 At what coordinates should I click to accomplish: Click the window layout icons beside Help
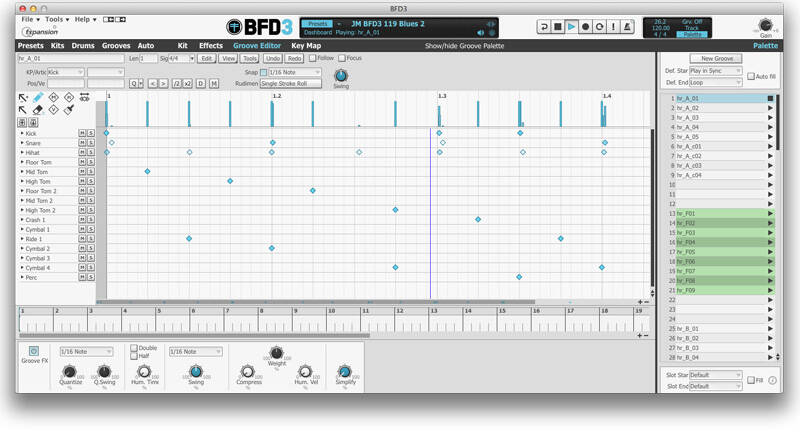click(114, 19)
